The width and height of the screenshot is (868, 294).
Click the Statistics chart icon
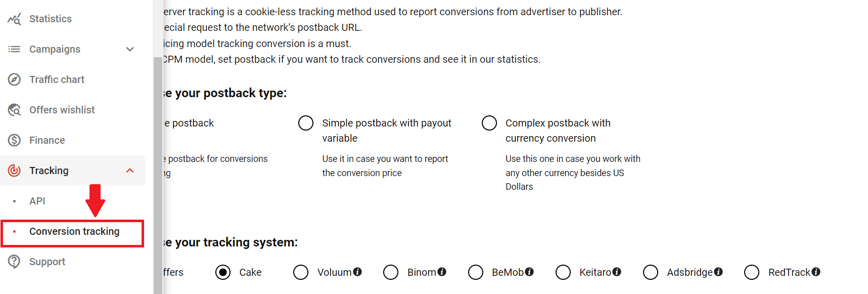tap(14, 18)
